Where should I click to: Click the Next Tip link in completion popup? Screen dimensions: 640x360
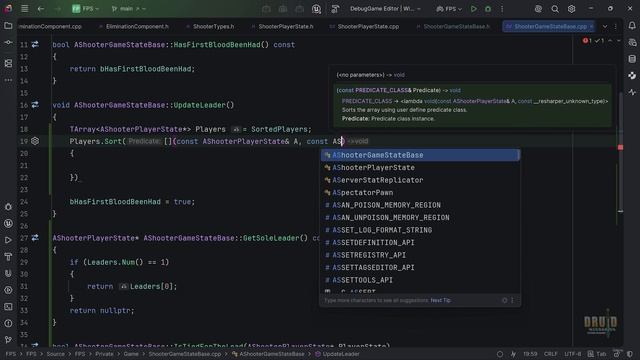[441, 300]
